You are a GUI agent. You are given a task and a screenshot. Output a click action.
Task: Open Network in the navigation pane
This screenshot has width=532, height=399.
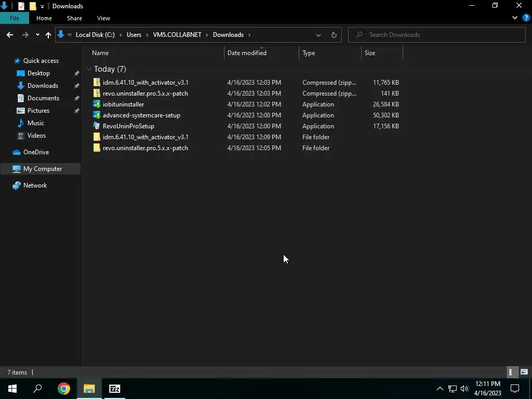tap(35, 185)
